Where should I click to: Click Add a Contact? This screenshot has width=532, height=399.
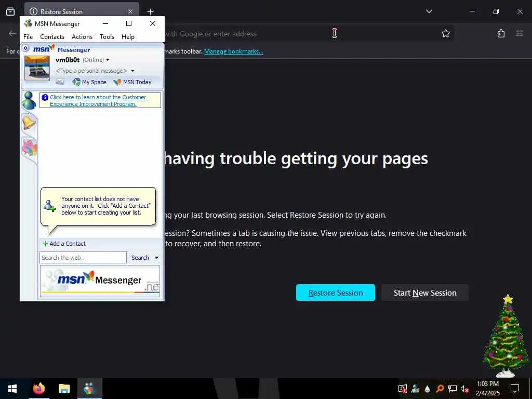pyautogui.click(x=64, y=244)
